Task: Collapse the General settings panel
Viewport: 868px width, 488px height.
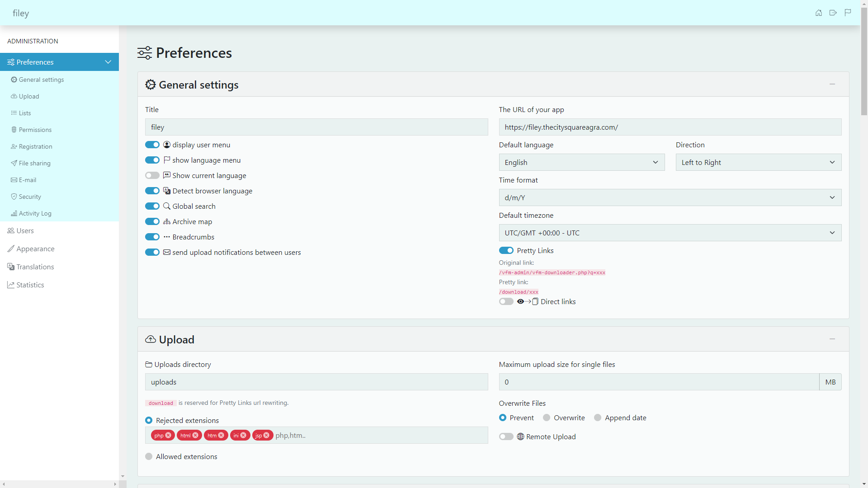Action: click(x=832, y=84)
